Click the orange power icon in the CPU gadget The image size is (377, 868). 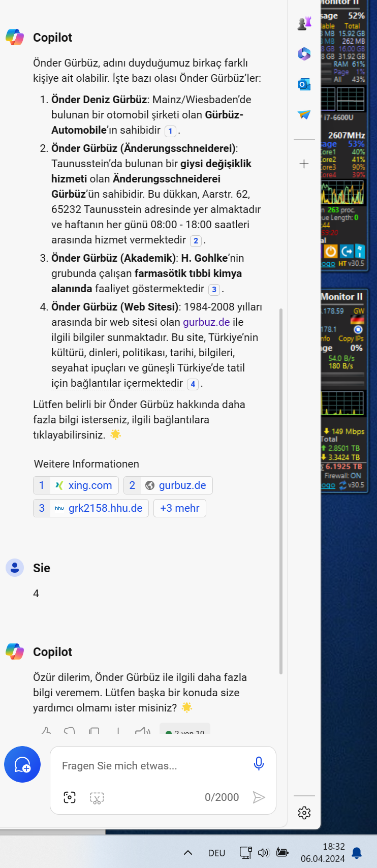[x=331, y=251]
